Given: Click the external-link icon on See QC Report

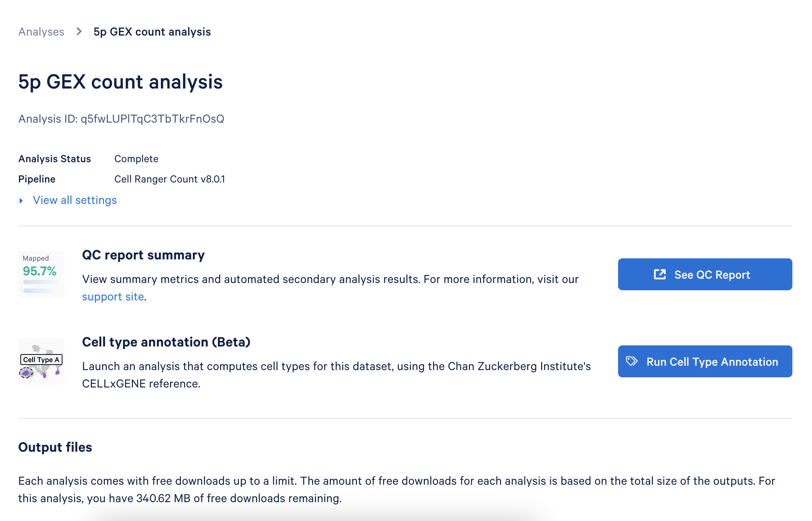Looking at the screenshot, I should [x=659, y=274].
